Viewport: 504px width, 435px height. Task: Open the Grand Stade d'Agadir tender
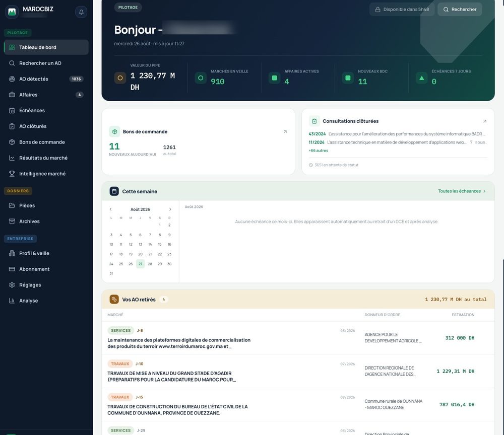click(x=298, y=372)
